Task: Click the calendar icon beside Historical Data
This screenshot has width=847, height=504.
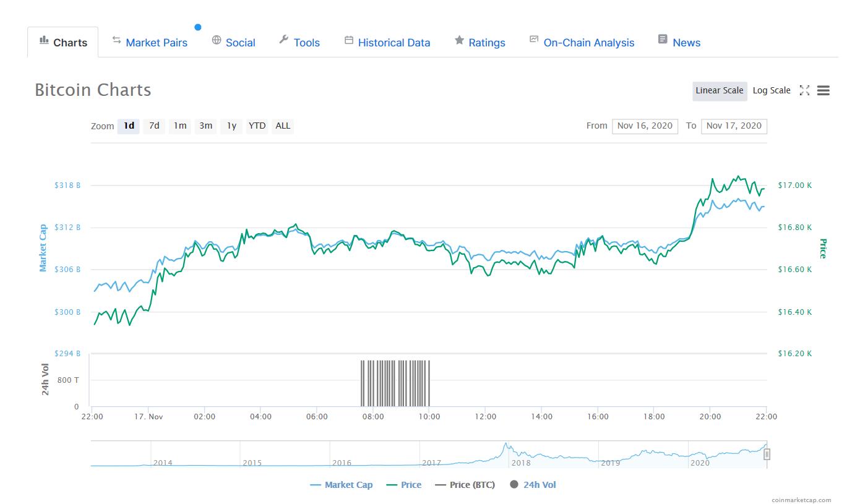Action: 349,40
